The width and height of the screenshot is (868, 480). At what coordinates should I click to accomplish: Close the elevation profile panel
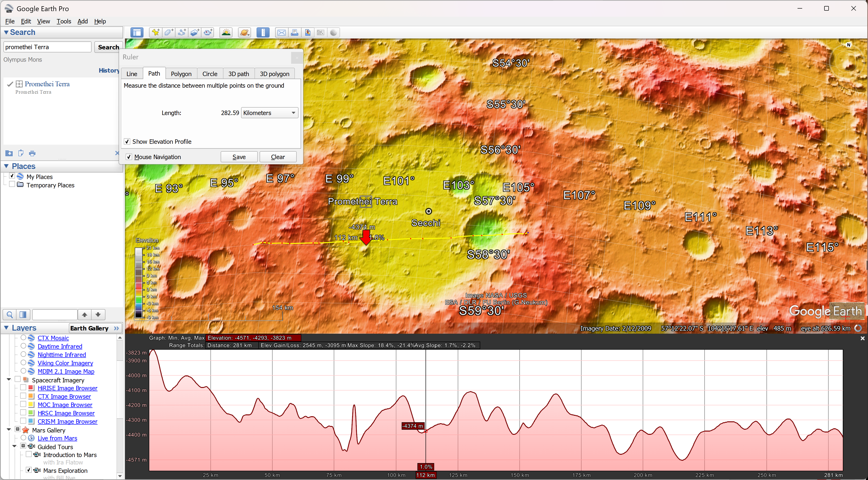tap(862, 338)
